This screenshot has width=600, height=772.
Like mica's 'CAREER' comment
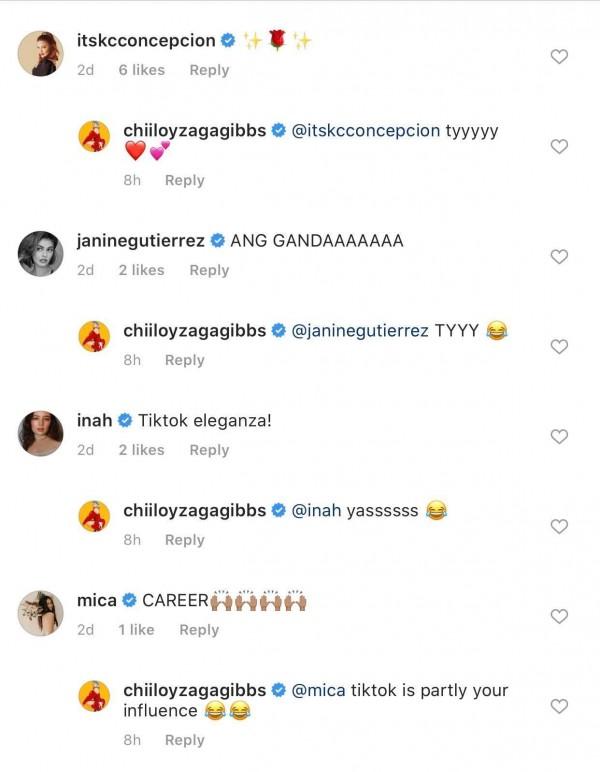tap(560, 617)
